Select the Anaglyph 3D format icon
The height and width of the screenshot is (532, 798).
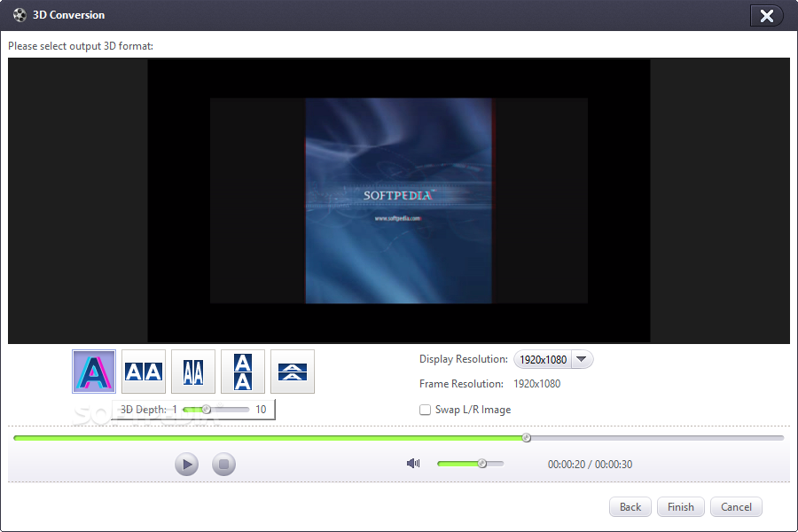tap(94, 372)
